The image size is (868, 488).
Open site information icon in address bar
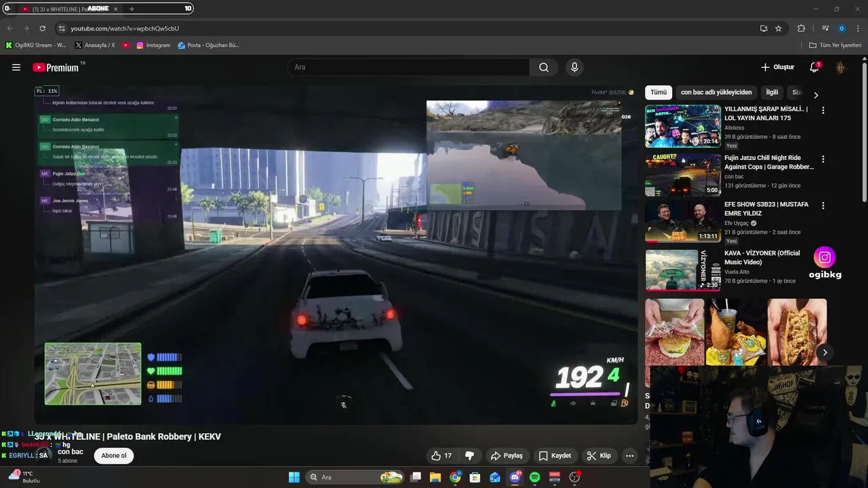[62, 28]
